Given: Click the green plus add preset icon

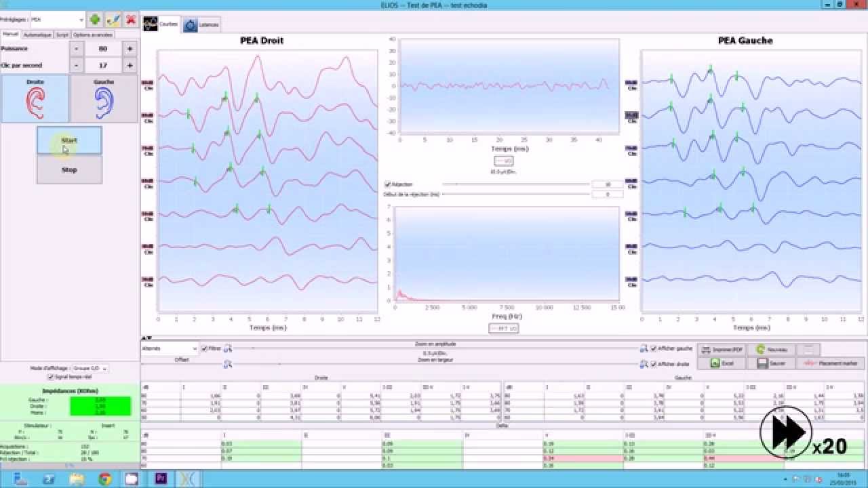Looking at the screenshot, I should click(x=95, y=20).
